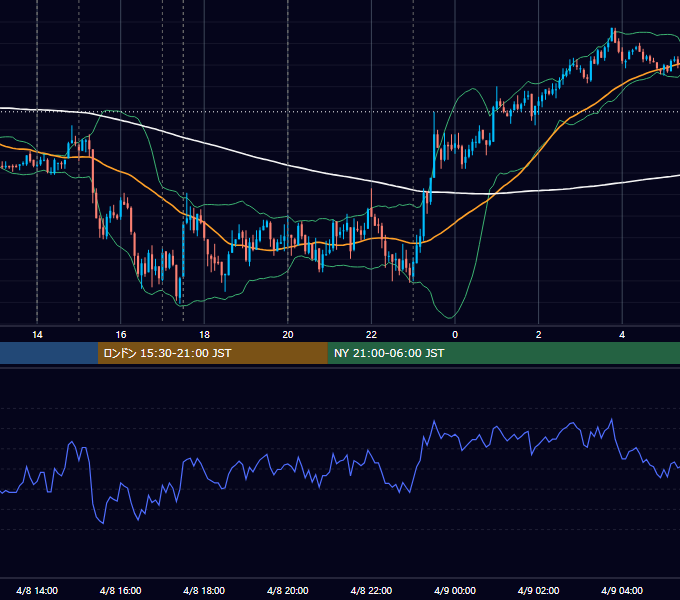Click the blue session bar before ロンドン
The image size is (680, 600).
click(x=49, y=353)
